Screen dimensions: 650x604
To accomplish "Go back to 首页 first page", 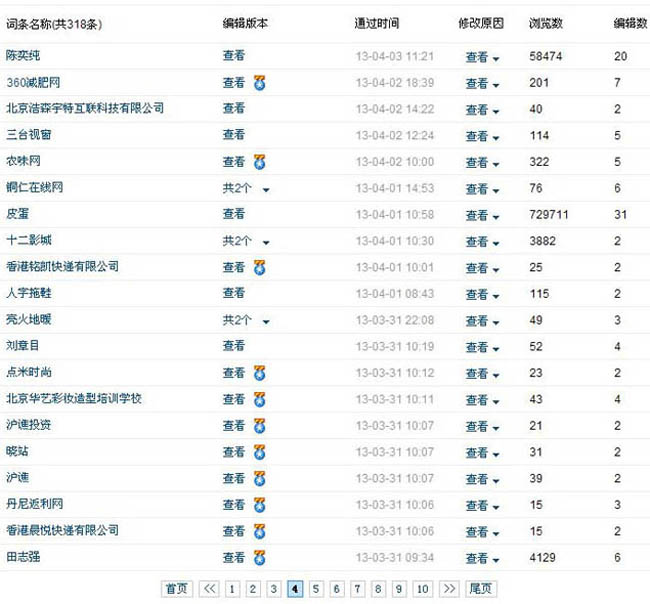I will (x=176, y=589).
